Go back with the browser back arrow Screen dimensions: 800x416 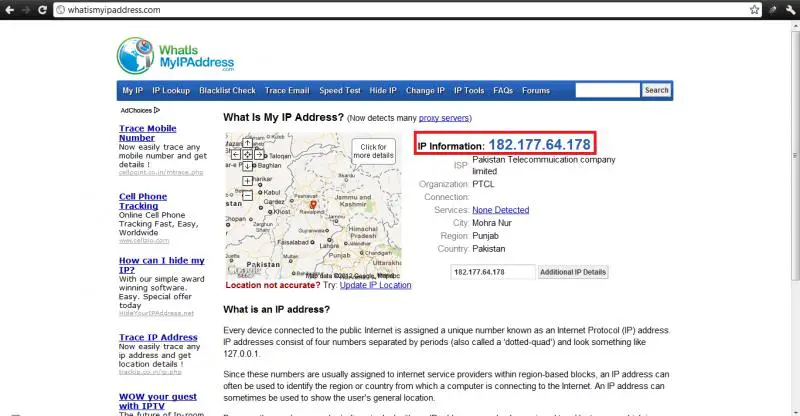pyautogui.click(x=9, y=10)
